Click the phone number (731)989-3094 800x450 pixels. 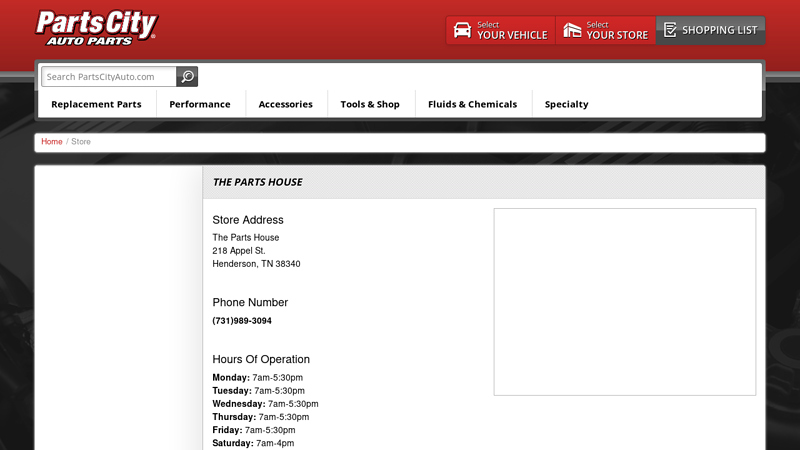242,321
